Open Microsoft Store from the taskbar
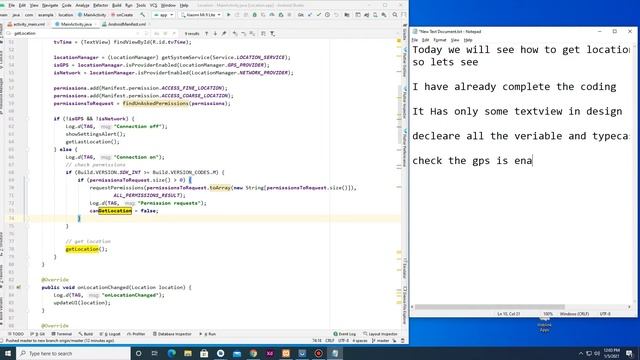The width and height of the screenshot is (640, 360). 204,353
